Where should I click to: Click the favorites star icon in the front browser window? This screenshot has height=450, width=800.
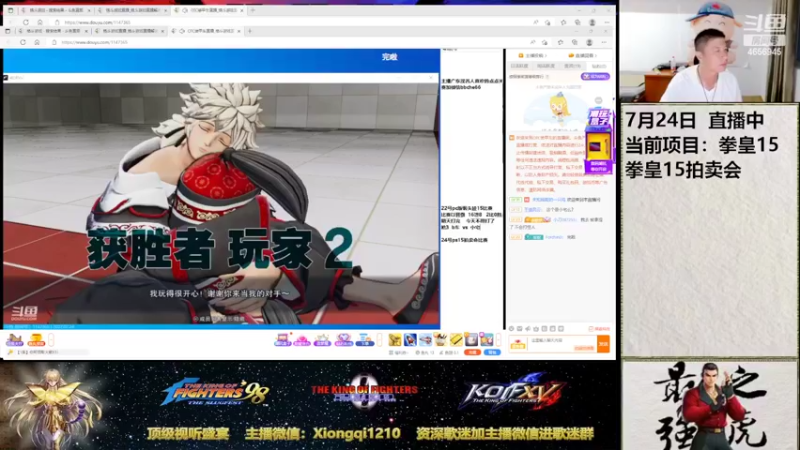click(x=561, y=42)
